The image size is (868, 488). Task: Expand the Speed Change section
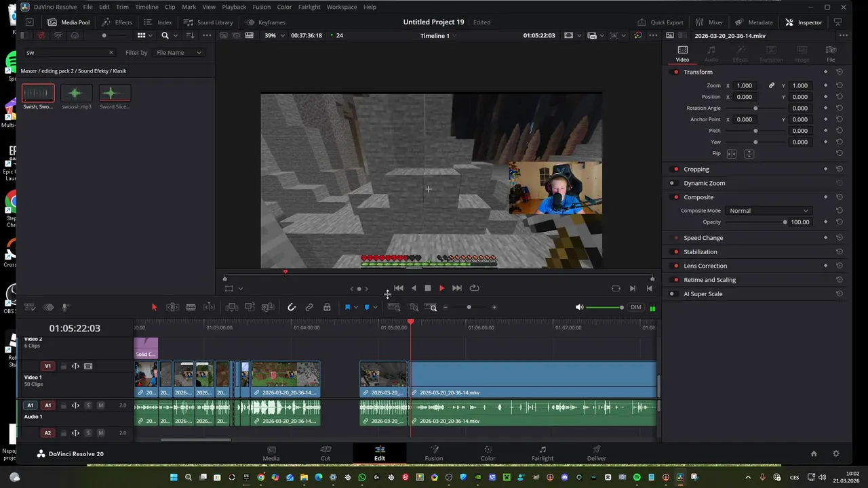coord(703,238)
